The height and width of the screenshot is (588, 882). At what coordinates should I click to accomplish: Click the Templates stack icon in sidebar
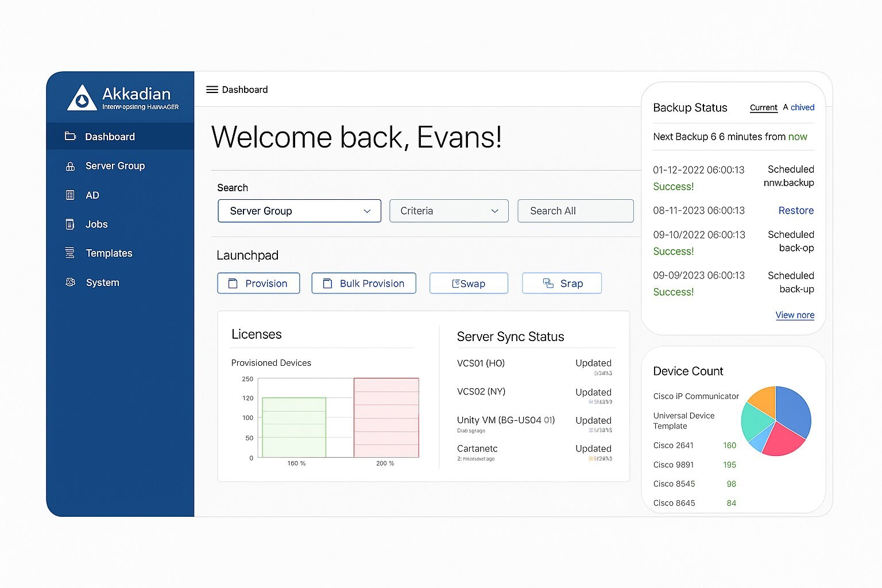click(70, 253)
